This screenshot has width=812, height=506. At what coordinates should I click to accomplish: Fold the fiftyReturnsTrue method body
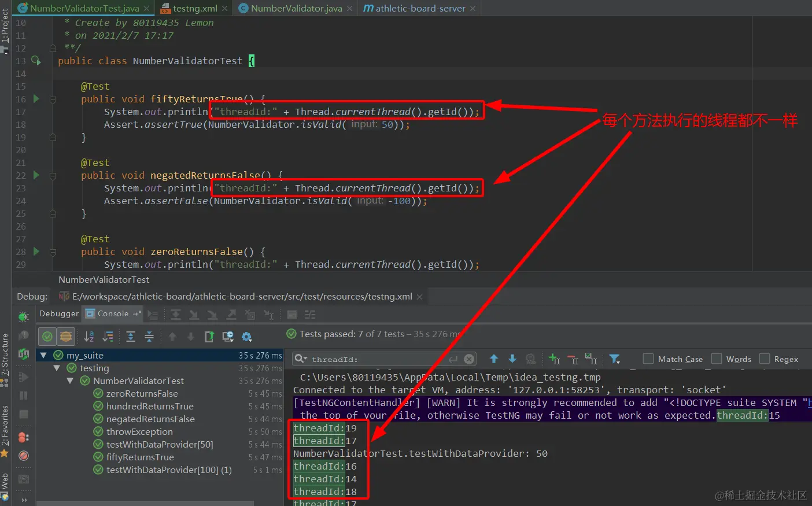tap(53, 99)
